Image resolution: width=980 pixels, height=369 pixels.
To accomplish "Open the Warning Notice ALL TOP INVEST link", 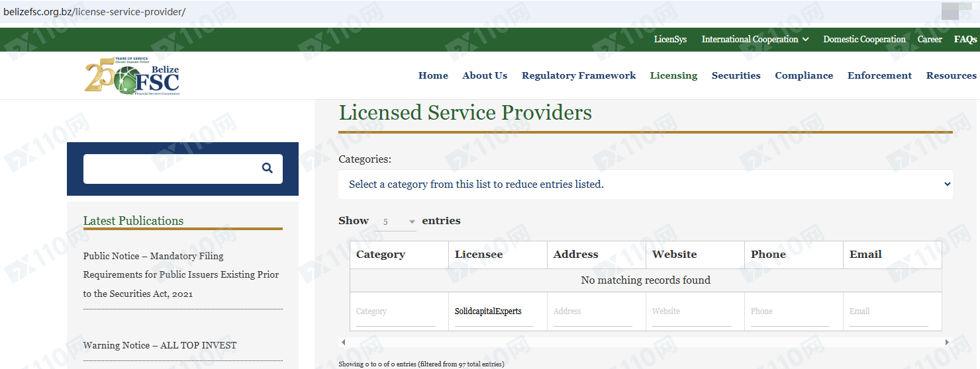I will pos(160,345).
